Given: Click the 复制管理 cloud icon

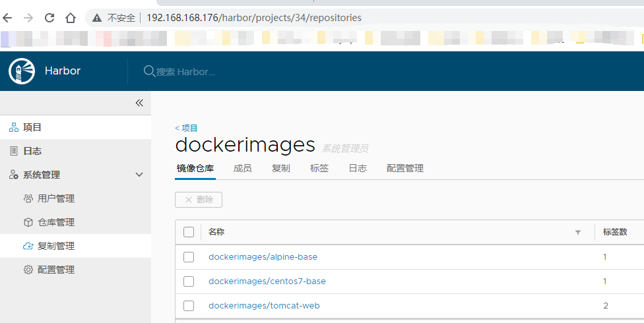Looking at the screenshot, I should coord(28,247).
